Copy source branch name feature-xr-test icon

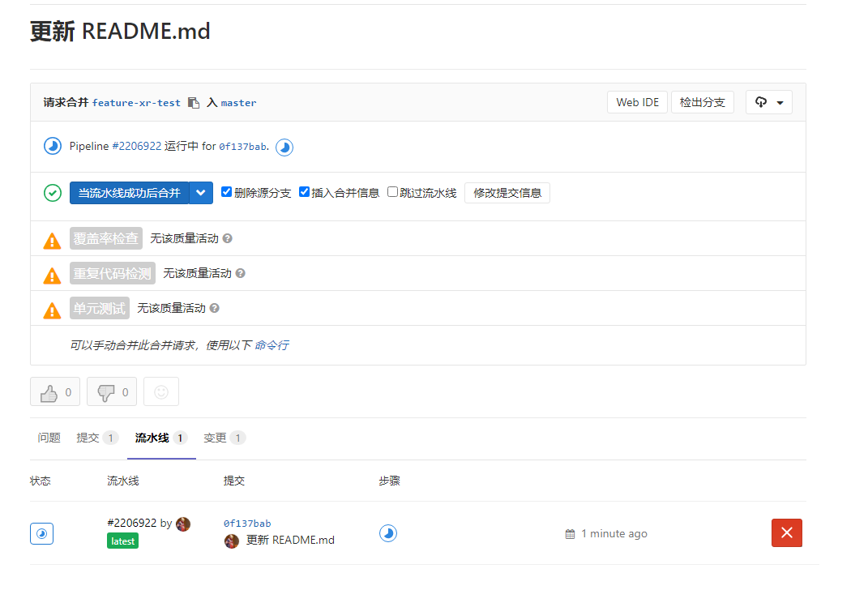(x=193, y=103)
